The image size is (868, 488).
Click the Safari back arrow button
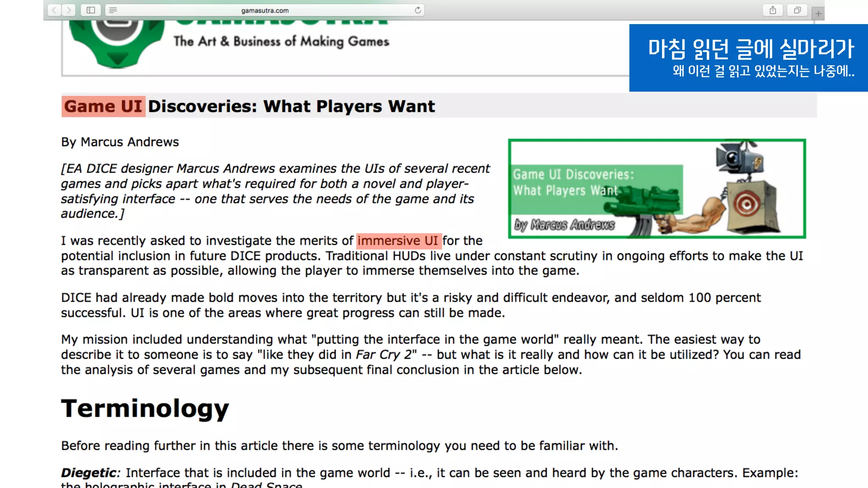54,10
